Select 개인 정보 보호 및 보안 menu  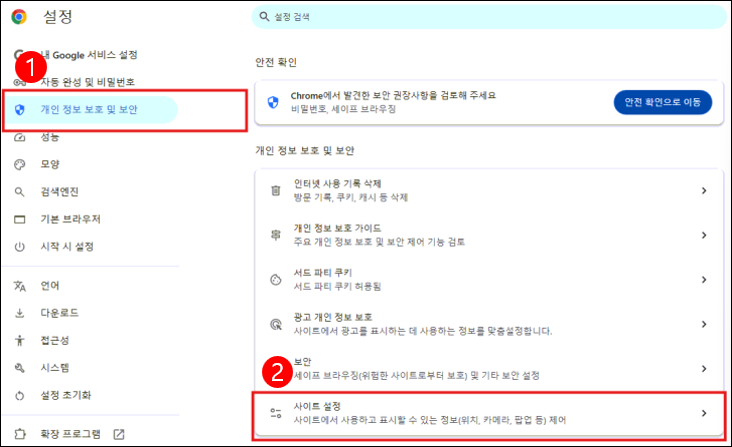point(88,109)
